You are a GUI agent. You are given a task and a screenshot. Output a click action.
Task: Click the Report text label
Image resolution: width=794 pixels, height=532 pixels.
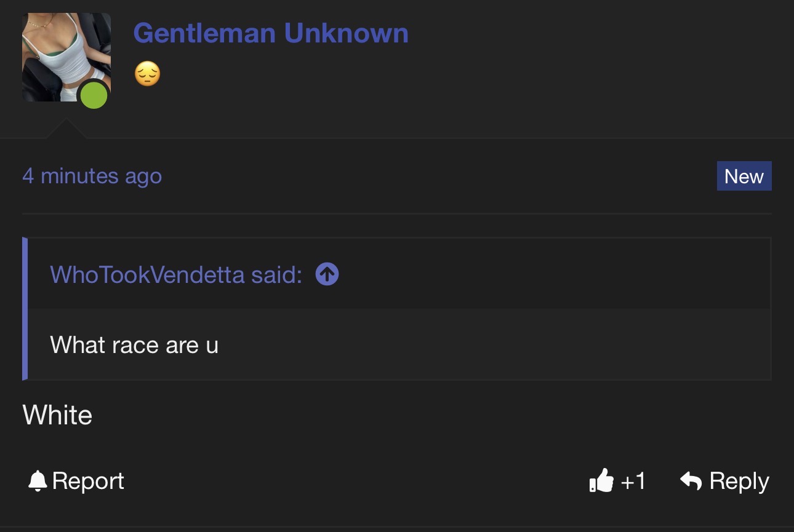coord(88,481)
